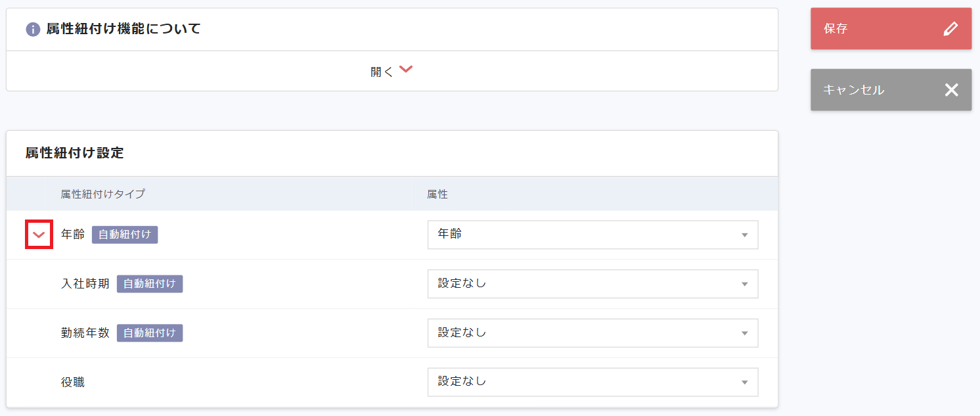Open the 属性 dropdown for 入社時期
The image size is (980, 416).
(592, 284)
